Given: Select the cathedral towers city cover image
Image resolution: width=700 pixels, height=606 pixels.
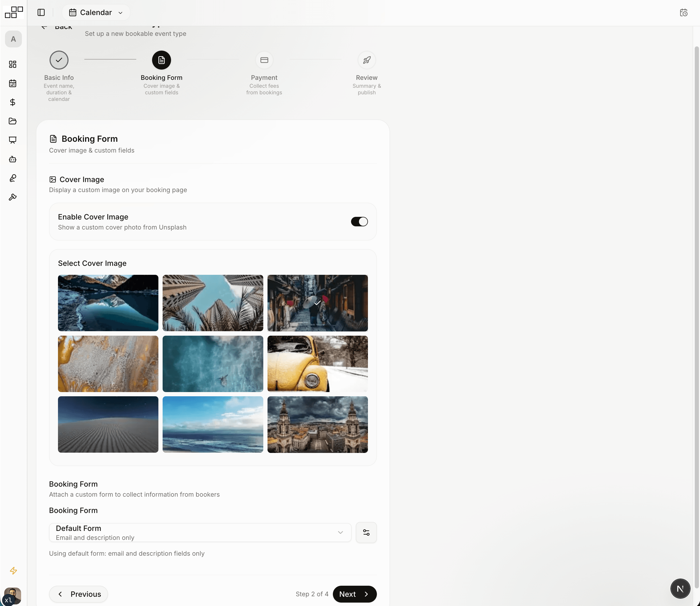Looking at the screenshot, I should (317, 424).
